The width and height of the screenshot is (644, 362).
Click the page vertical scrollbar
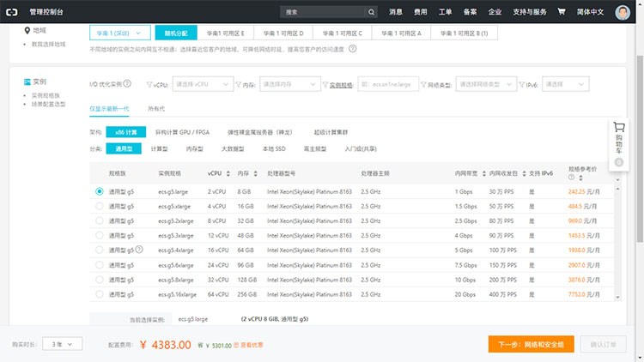640,148
